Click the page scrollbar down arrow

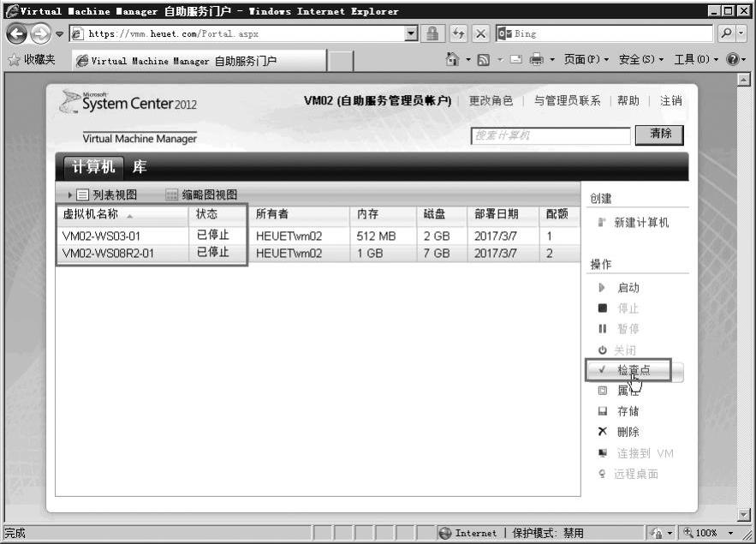click(744, 515)
